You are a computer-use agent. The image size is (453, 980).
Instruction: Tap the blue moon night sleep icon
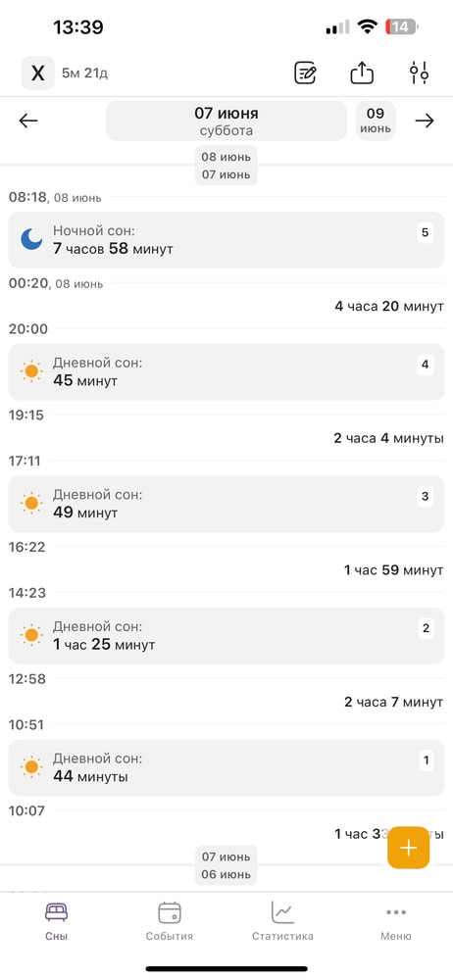point(31,239)
